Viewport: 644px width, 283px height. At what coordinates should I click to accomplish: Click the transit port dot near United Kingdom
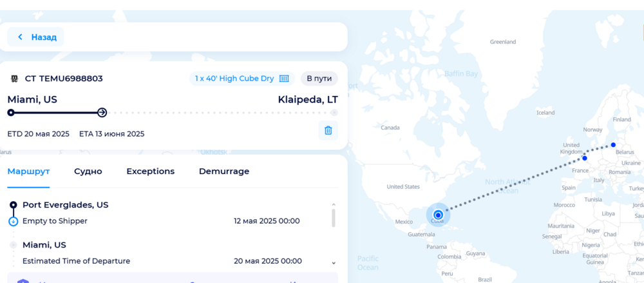coord(585,158)
